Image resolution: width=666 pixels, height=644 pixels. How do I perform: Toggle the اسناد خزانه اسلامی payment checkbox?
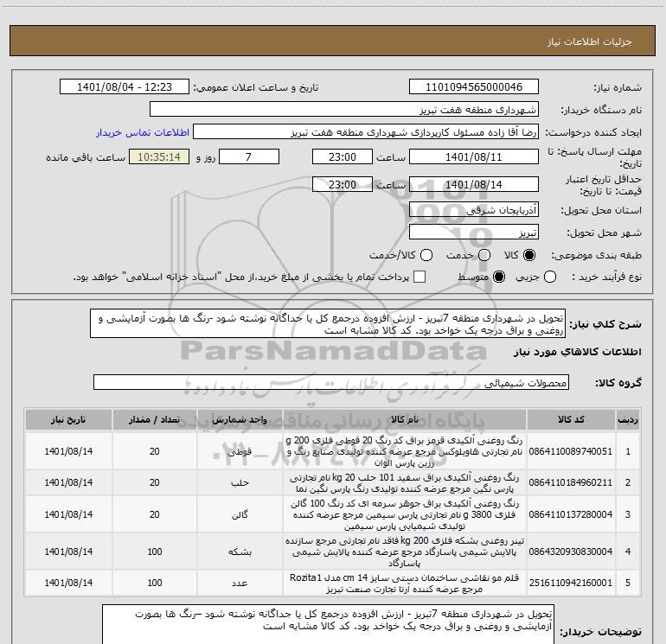click(419, 277)
